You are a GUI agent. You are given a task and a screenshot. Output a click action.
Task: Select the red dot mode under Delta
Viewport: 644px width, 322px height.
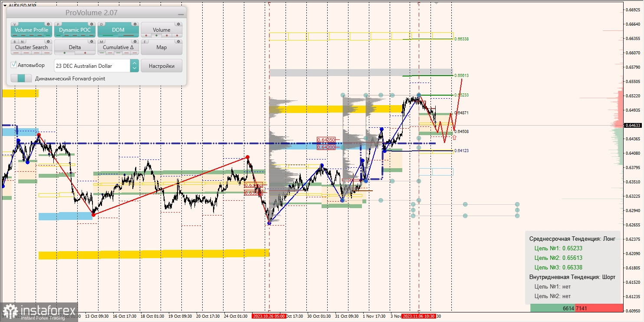pyautogui.click(x=85, y=53)
